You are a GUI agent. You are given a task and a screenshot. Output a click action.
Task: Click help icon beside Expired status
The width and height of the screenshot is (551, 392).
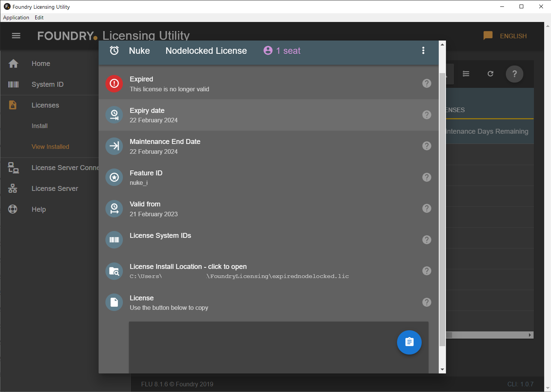[427, 83]
